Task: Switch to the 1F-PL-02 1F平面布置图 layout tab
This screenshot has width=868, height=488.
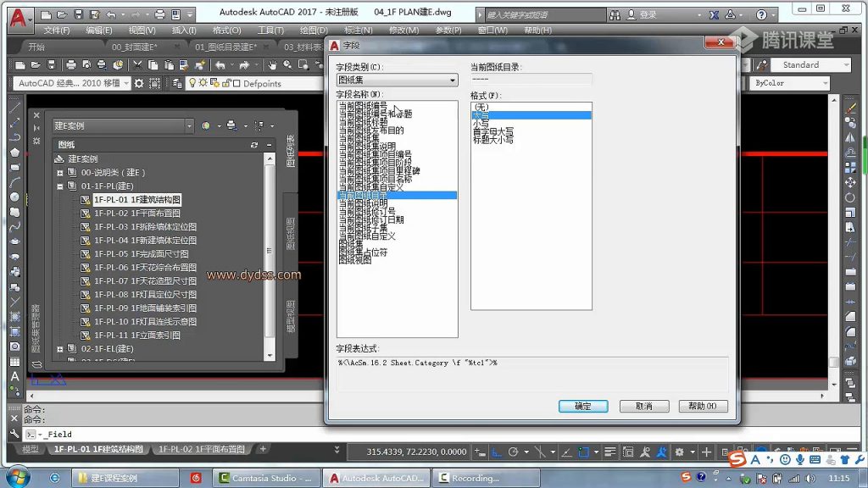Action: coord(202,449)
